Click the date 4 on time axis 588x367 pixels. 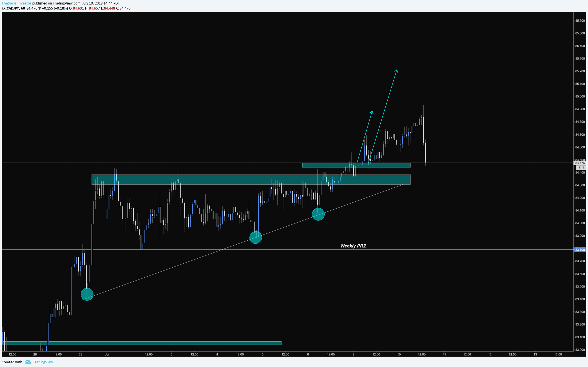point(217,354)
